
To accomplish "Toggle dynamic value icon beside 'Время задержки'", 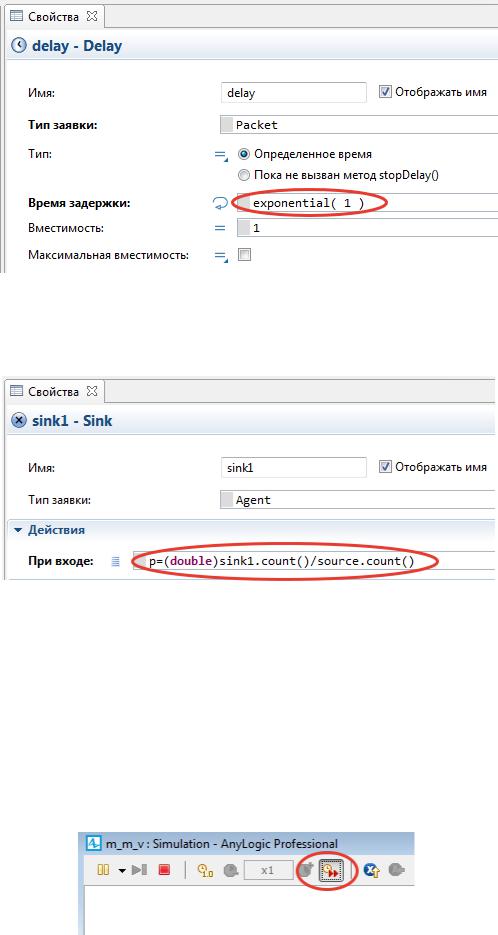I will coord(219,203).
